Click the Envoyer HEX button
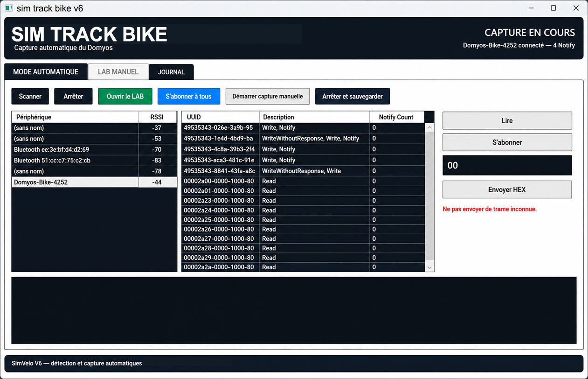The width and height of the screenshot is (588, 379). point(507,189)
